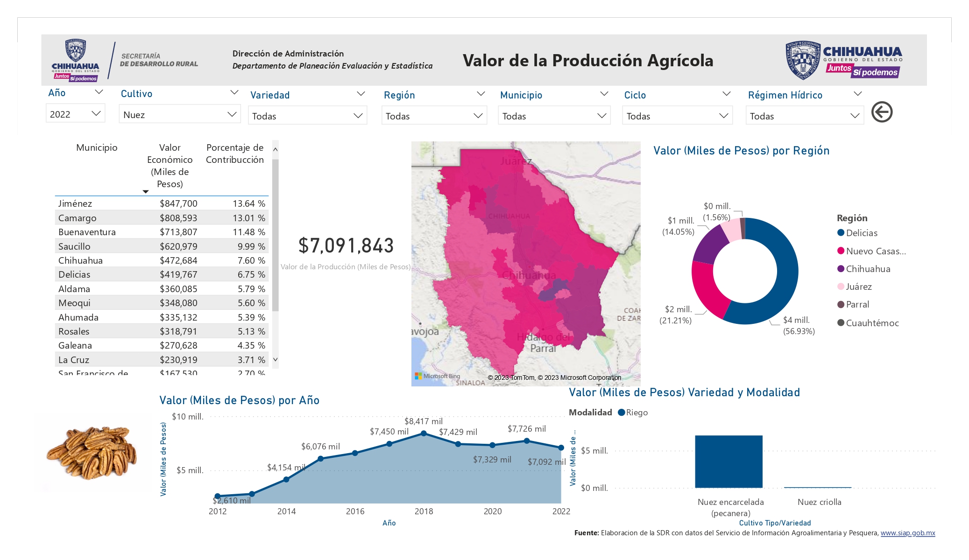Click the Nuez criolla bar label

click(x=819, y=502)
